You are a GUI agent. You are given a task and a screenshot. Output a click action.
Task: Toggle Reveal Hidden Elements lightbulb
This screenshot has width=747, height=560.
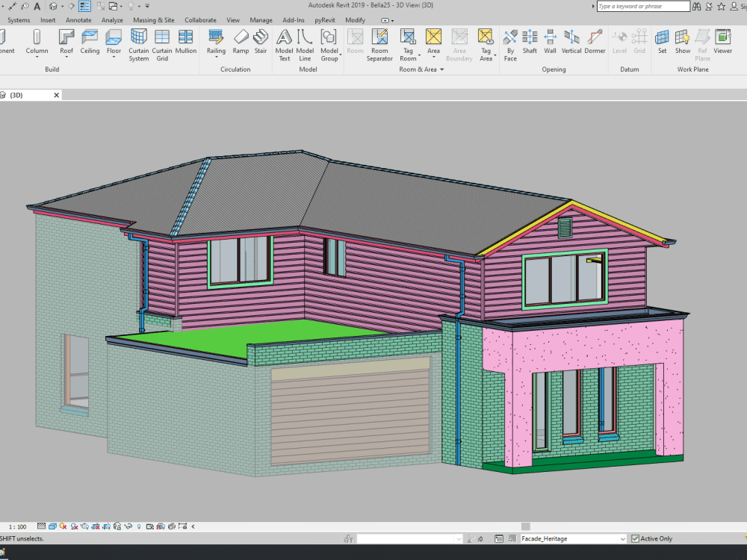139,526
